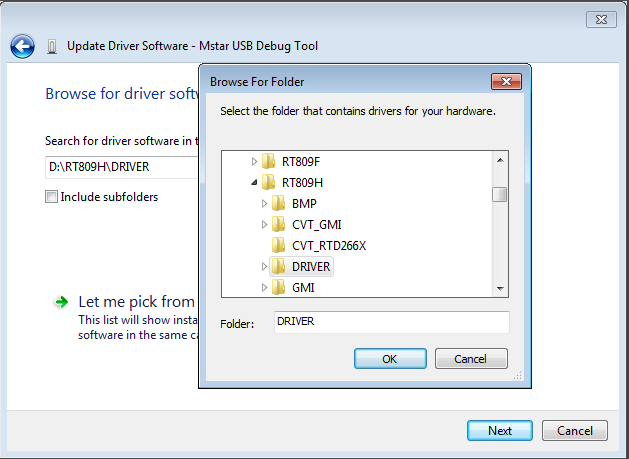Image resolution: width=629 pixels, height=459 pixels.
Task: Close the Update Driver Software window
Action: point(601,19)
